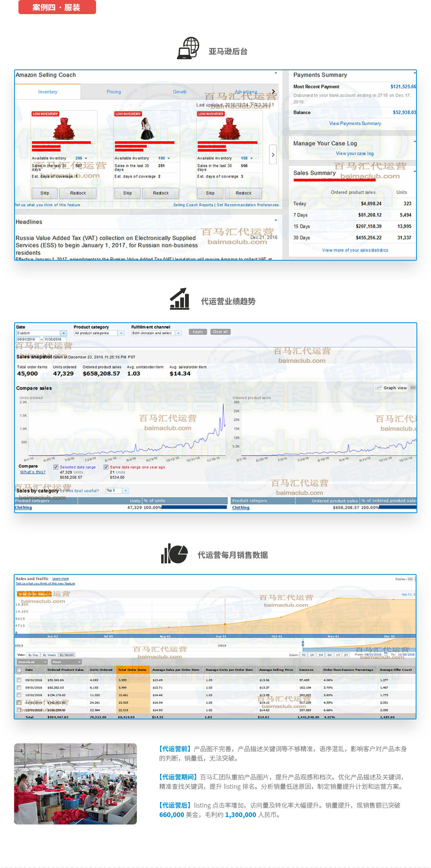431x868 pixels.
Task: Click the rising bar chart icon
Action: click(x=180, y=299)
